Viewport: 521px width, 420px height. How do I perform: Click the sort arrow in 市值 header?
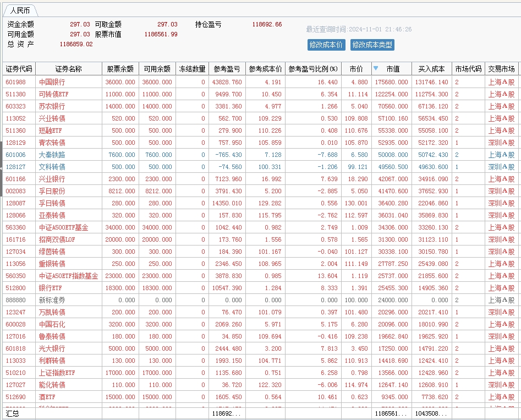click(x=375, y=68)
